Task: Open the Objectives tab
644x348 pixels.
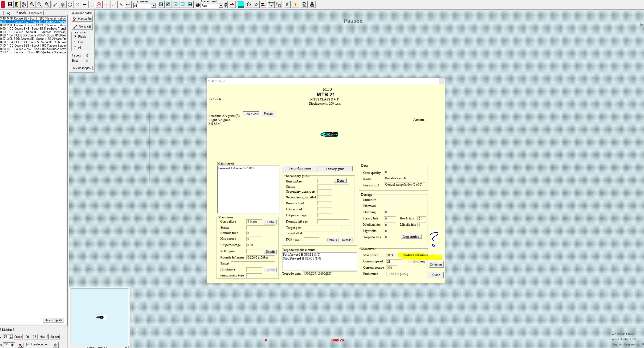Action: coord(36,13)
